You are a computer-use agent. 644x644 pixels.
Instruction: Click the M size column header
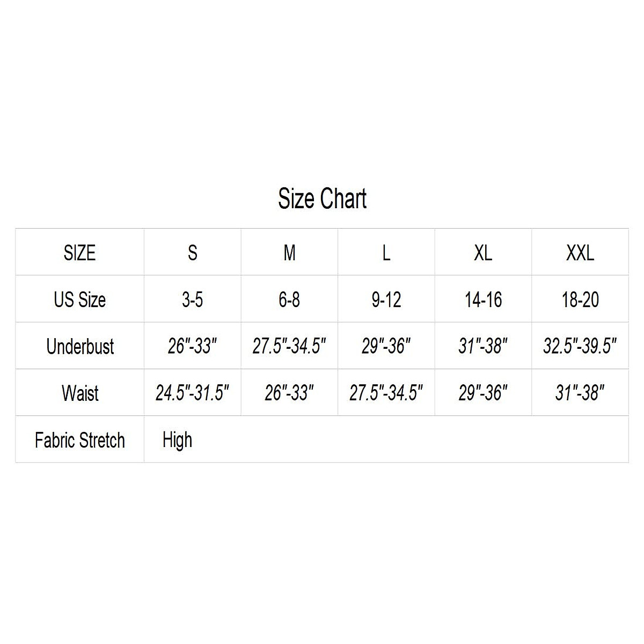tap(289, 253)
